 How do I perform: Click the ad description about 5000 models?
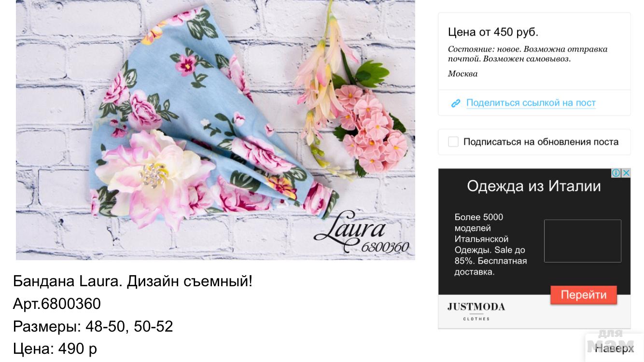pos(490,245)
